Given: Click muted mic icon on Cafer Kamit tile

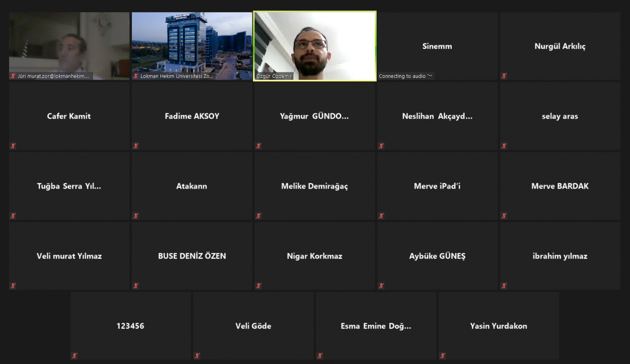Looking at the screenshot, I should [x=13, y=146].
